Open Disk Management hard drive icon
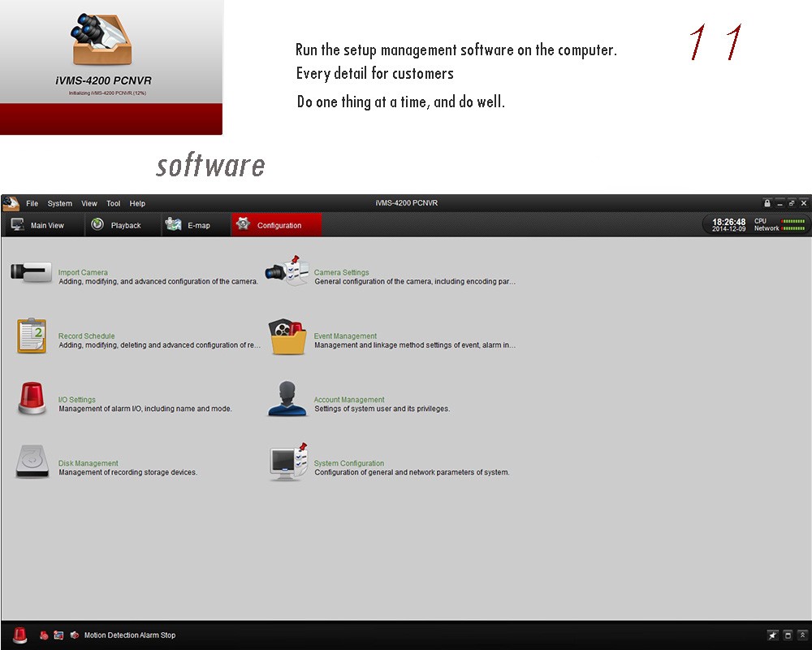This screenshot has width=812, height=650. (x=31, y=462)
